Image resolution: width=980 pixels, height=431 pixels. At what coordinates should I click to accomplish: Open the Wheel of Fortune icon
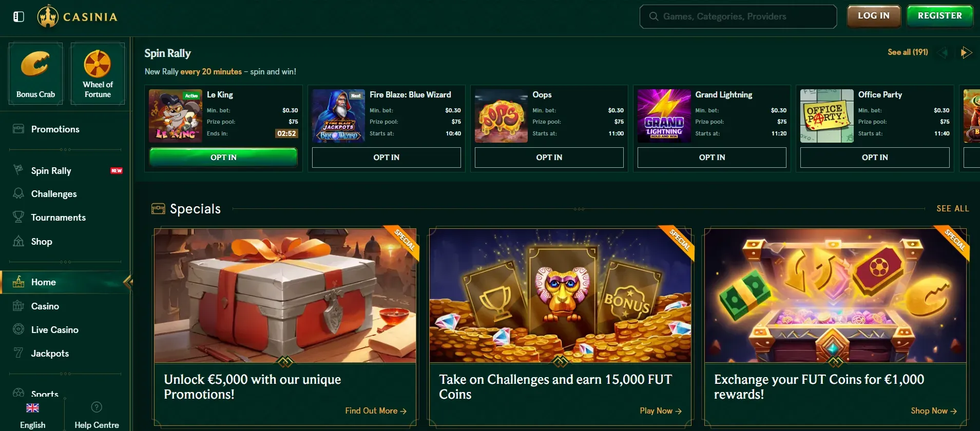[x=98, y=73]
